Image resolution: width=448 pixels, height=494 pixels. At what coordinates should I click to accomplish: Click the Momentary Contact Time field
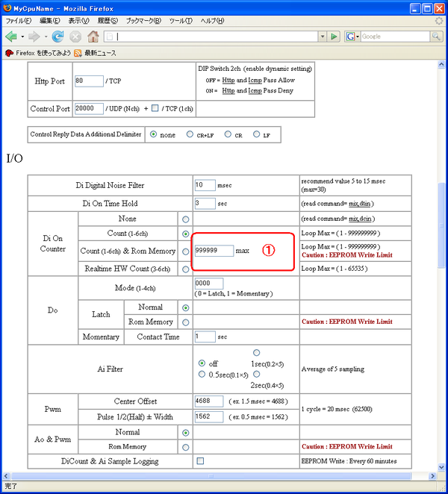205,337
